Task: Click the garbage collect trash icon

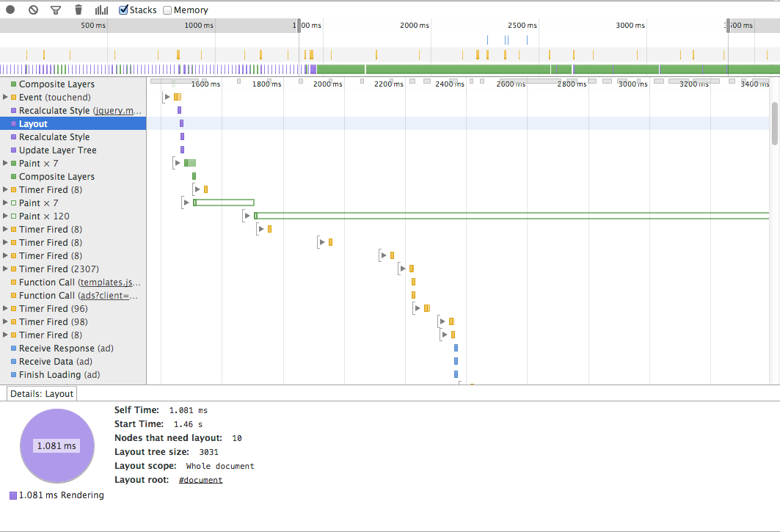Action: pyautogui.click(x=79, y=10)
